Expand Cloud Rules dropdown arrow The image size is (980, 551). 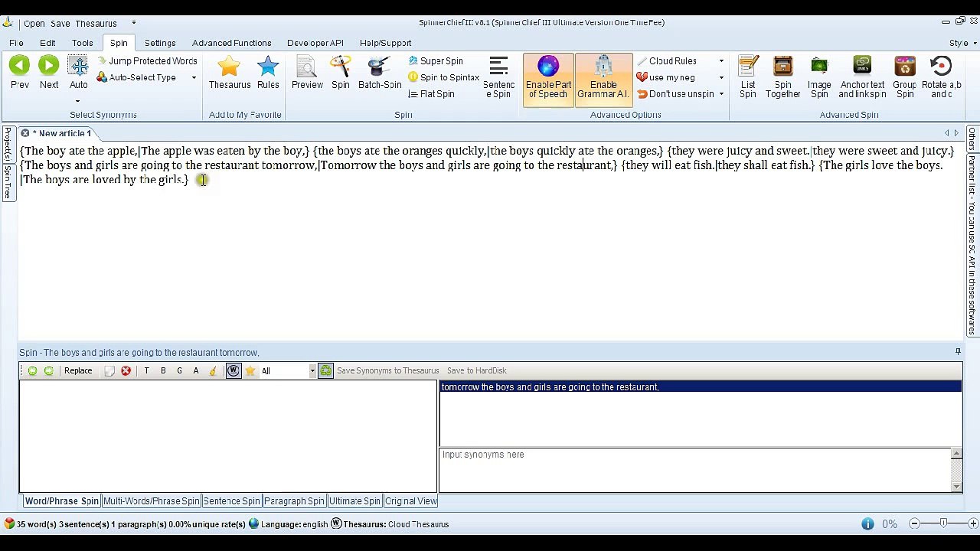point(721,61)
